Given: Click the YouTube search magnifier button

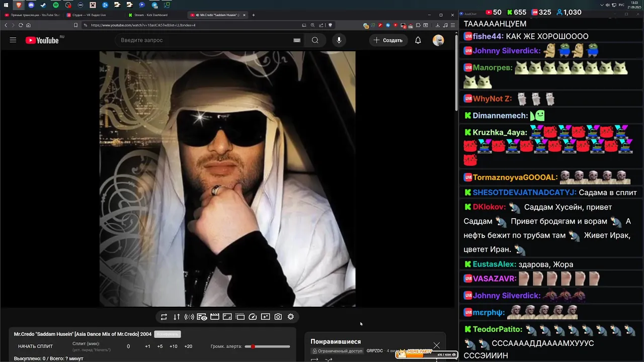Looking at the screenshot, I should pyautogui.click(x=315, y=40).
